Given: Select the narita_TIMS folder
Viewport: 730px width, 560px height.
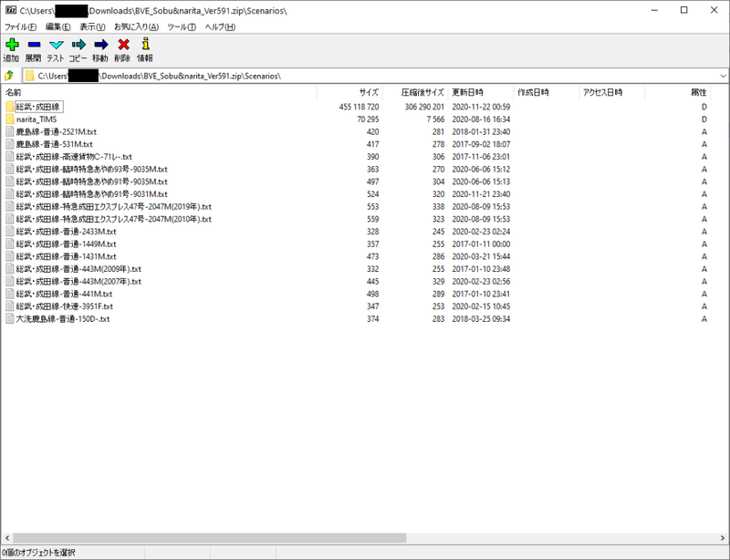Looking at the screenshot, I should (x=36, y=119).
